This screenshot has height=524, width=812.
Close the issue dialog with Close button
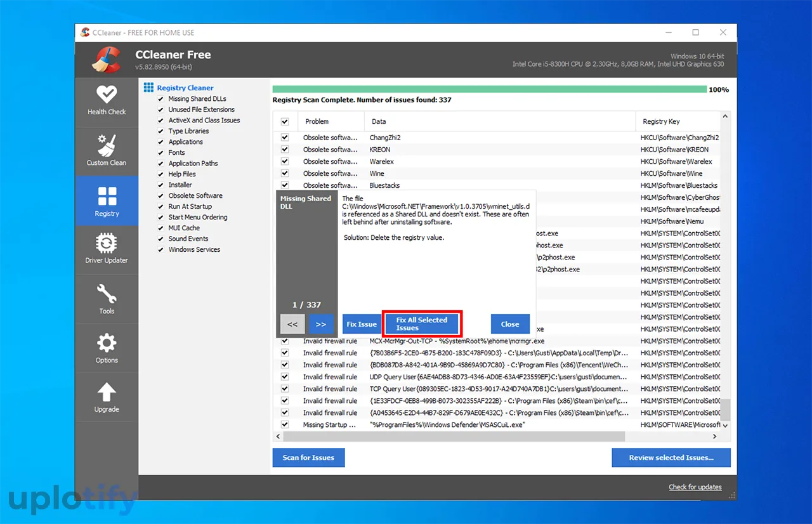(x=510, y=324)
